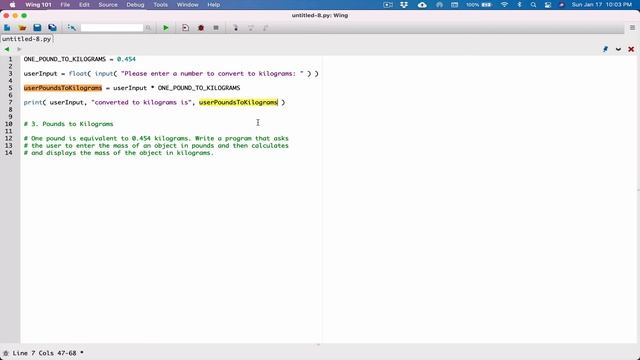Click the "converted to kilograms is" string

pyautogui.click(x=141, y=102)
